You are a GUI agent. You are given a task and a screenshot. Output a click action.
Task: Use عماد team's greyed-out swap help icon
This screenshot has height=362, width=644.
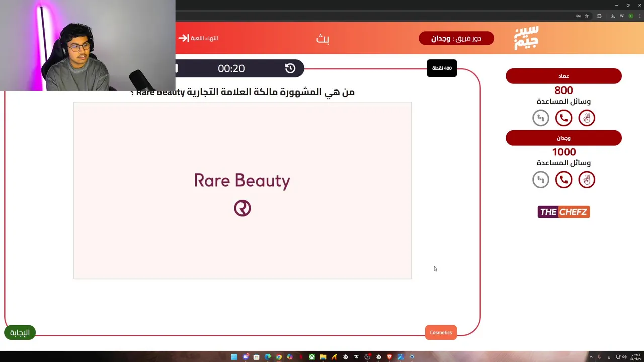click(541, 118)
